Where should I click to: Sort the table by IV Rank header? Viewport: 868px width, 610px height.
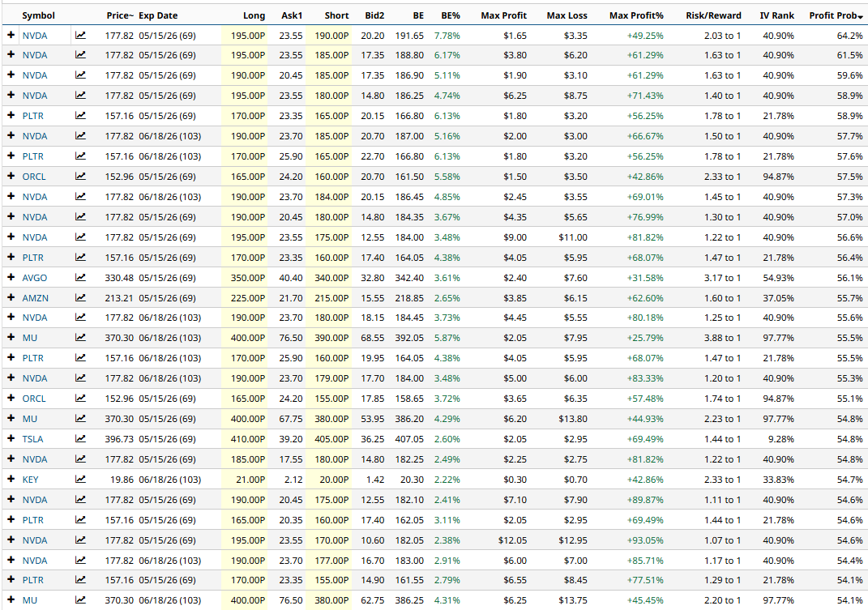776,15
